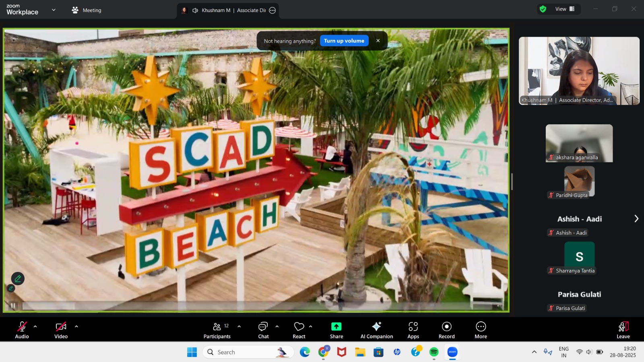The width and height of the screenshot is (644, 362).
Task: Leave the meeting
Action: tap(623, 330)
